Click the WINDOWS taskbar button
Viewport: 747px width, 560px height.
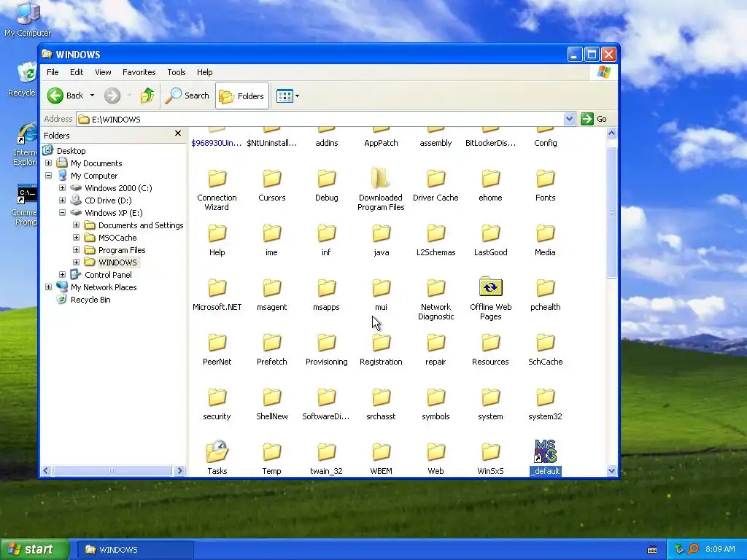click(136, 550)
